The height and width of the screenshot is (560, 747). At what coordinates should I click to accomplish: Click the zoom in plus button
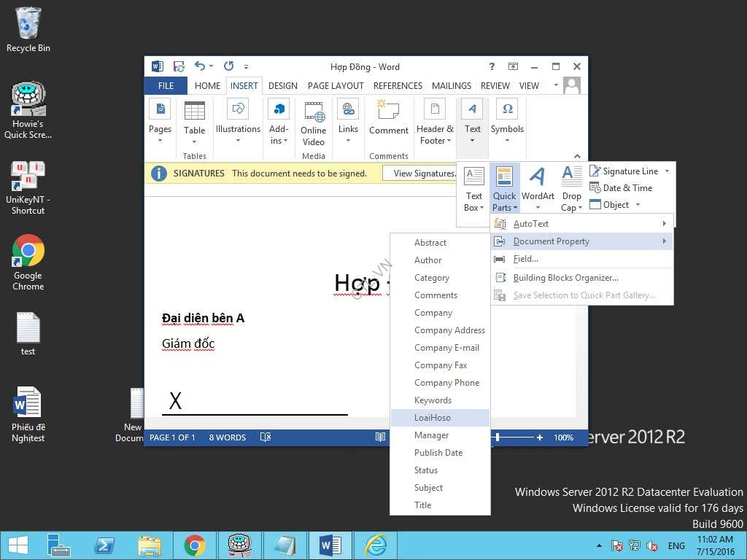pyautogui.click(x=540, y=437)
